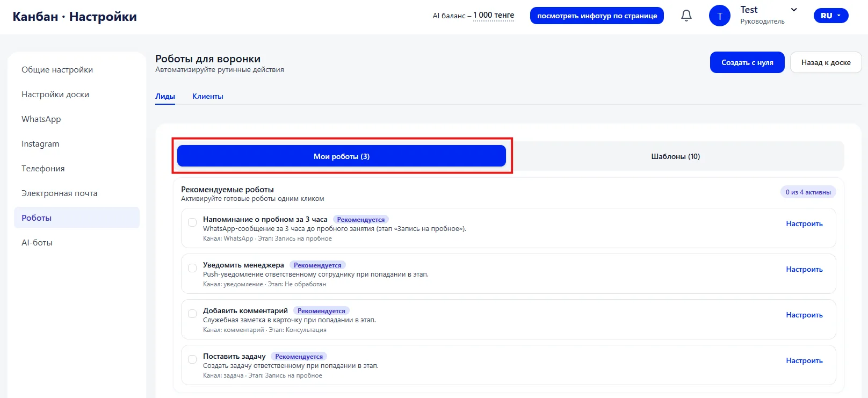Click the infotour for this page button

597,16
